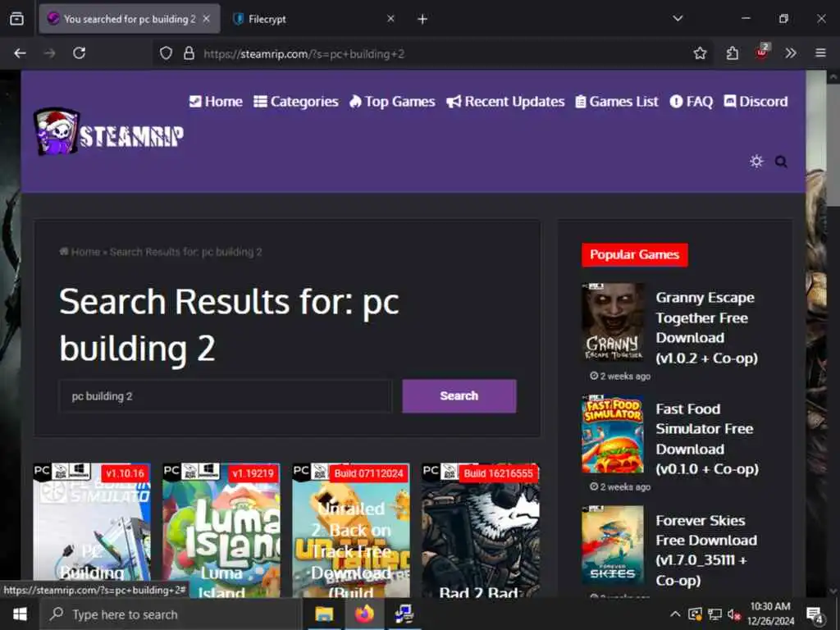Go to Top Games
The height and width of the screenshot is (630, 840).
[392, 101]
